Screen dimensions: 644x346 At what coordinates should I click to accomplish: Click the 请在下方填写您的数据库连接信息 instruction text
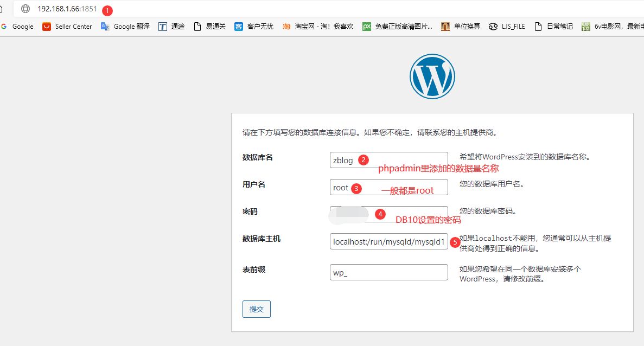tap(371, 132)
